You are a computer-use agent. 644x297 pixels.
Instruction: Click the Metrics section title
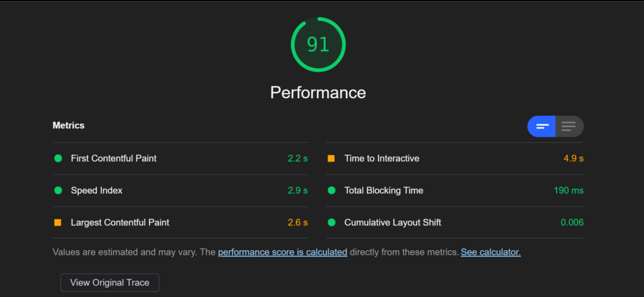pyautogui.click(x=69, y=126)
